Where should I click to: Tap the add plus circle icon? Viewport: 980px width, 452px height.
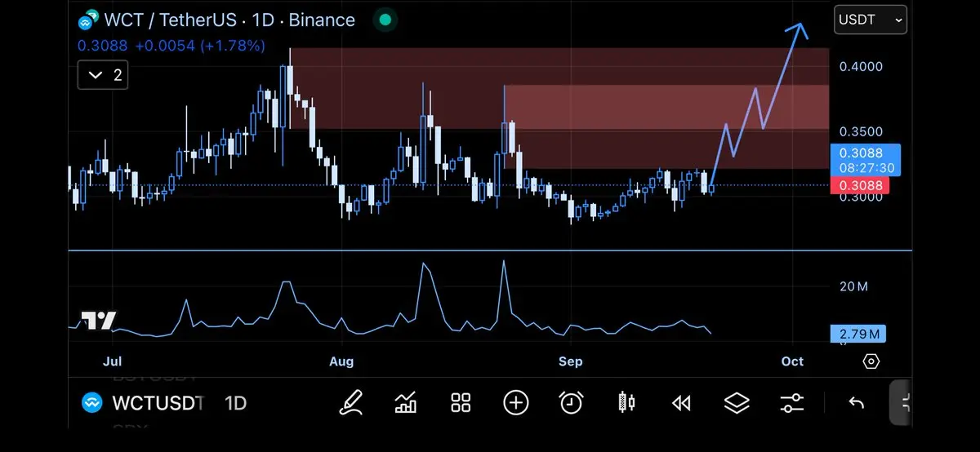516,402
